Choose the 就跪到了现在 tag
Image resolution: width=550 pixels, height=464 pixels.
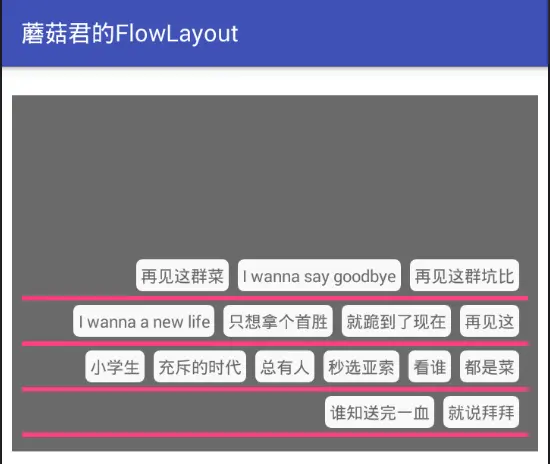pos(396,321)
